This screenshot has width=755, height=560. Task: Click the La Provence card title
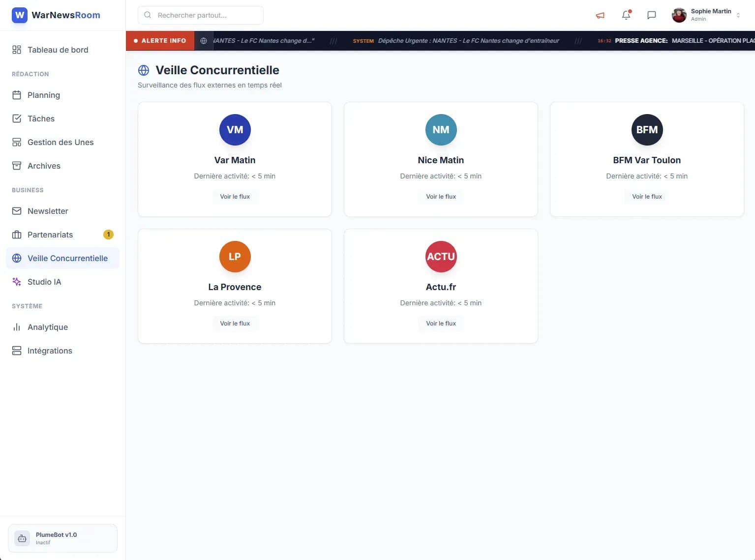coord(235,287)
